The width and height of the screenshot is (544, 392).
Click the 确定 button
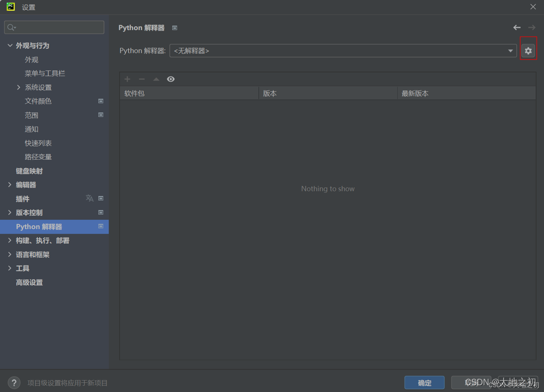click(x=425, y=383)
